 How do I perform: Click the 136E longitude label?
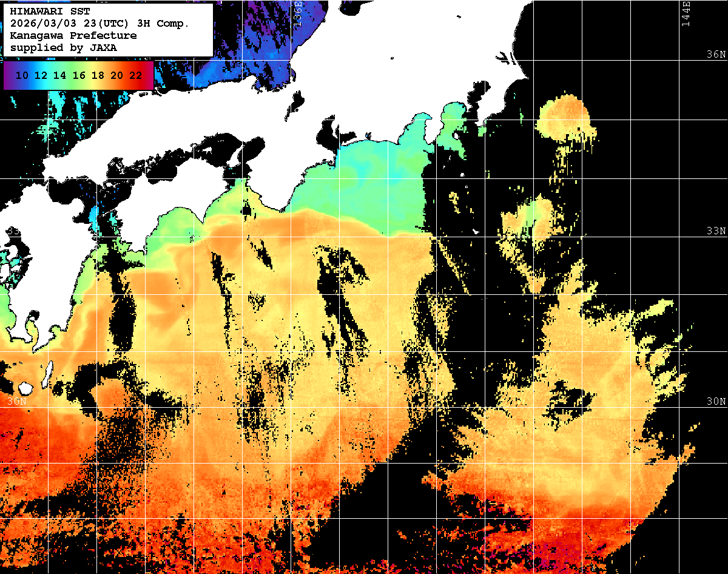point(297,13)
